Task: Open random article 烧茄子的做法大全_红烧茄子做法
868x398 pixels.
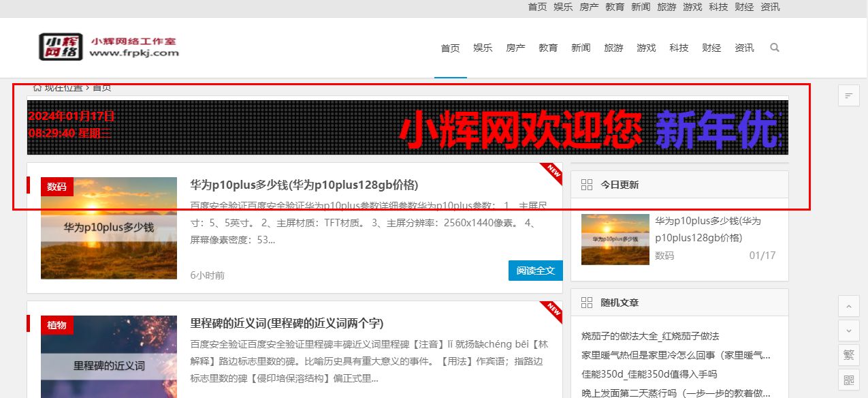Action: (650, 336)
